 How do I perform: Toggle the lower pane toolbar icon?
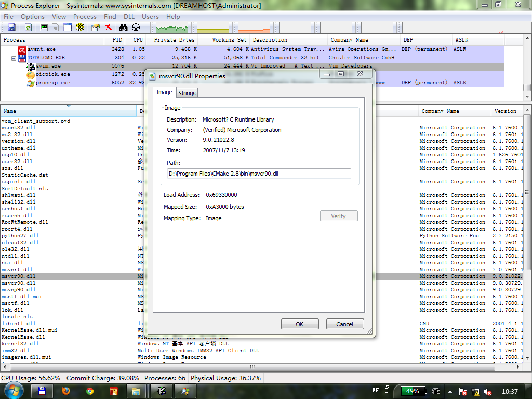[68, 28]
